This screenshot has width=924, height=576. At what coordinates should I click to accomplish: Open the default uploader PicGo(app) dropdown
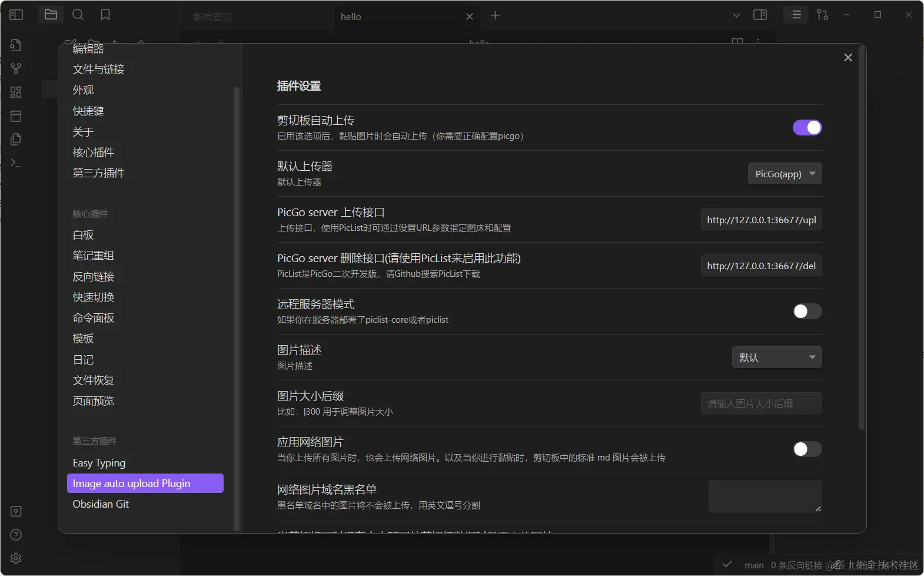coord(785,174)
